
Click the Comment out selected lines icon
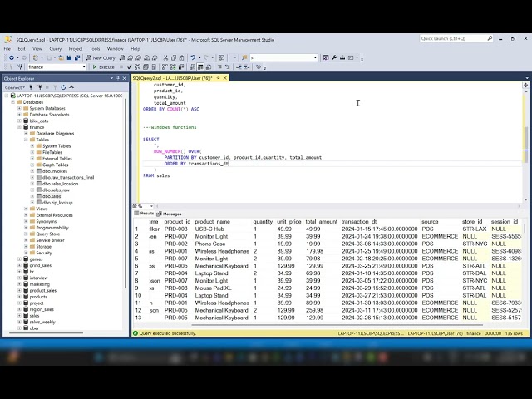pyautogui.click(x=219, y=67)
